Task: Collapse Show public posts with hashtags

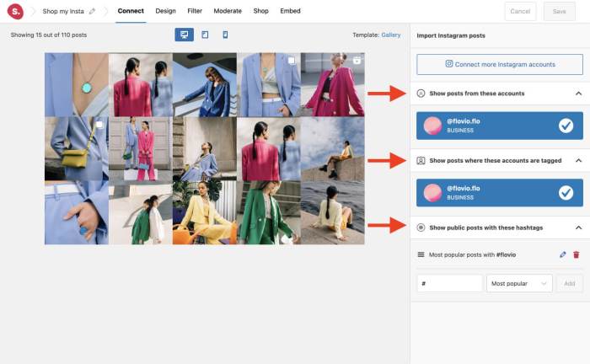Action: pos(578,227)
